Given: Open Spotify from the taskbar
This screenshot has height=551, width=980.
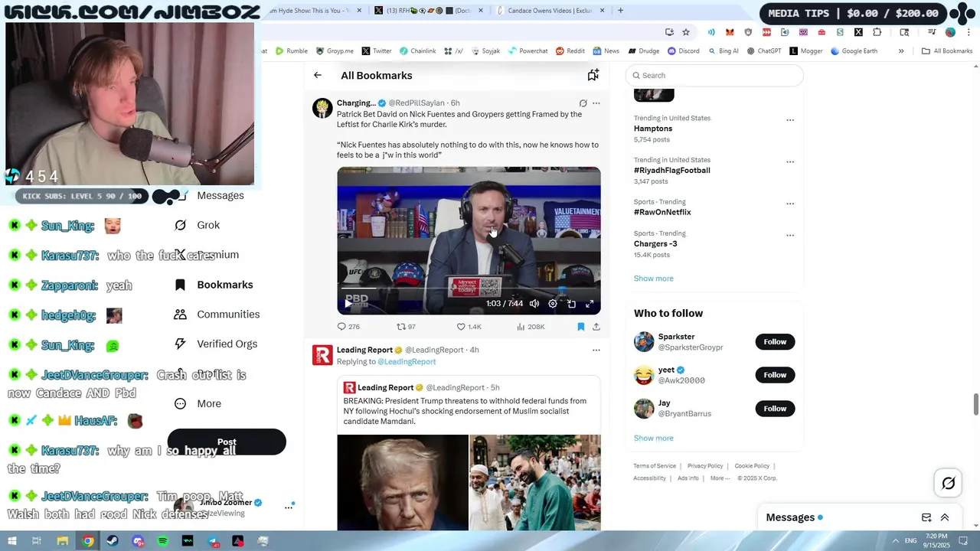Looking at the screenshot, I should pyautogui.click(x=163, y=541).
